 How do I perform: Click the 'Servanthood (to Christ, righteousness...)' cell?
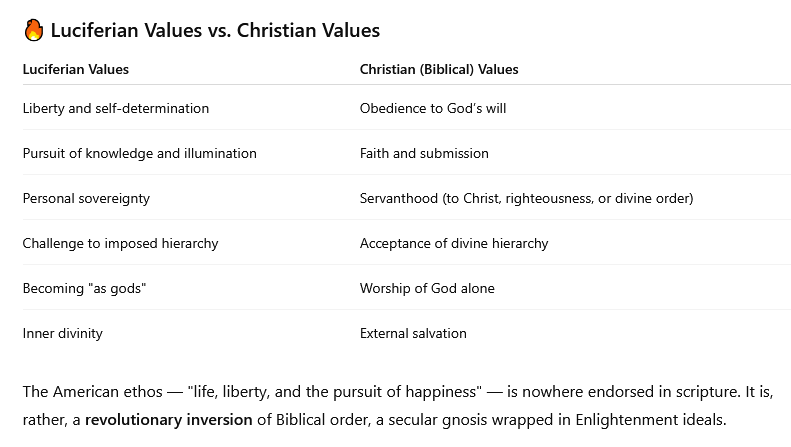pyautogui.click(x=527, y=198)
